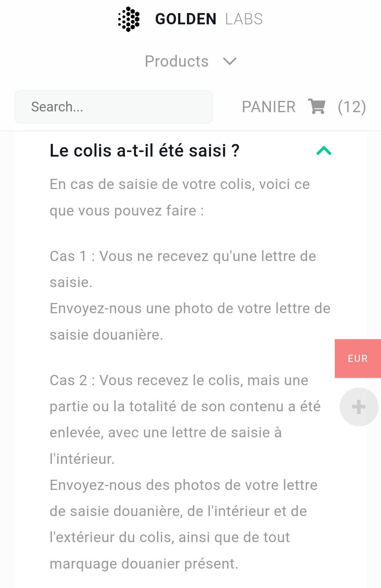Screen dimensions: 381x588
Task: Click the gray plus floating button
Action: tap(359, 407)
